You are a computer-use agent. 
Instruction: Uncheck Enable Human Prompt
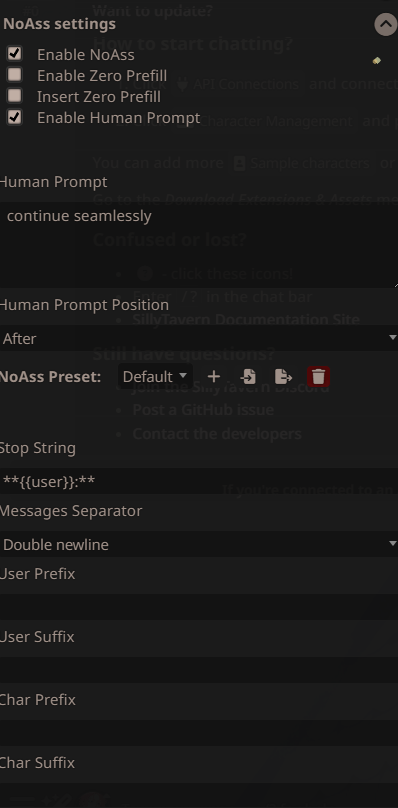pyautogui.click(x=14, y=117)
